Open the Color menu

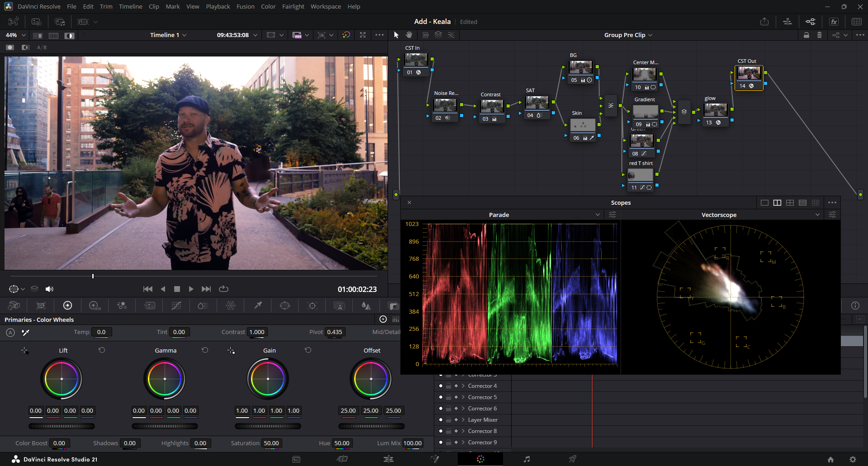click(x=268, y=7)
